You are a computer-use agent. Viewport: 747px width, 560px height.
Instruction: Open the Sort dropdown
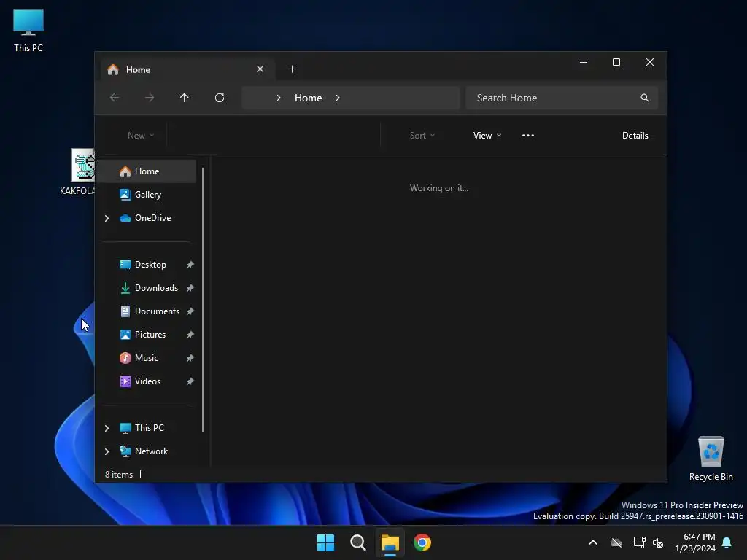pos(422,135)
